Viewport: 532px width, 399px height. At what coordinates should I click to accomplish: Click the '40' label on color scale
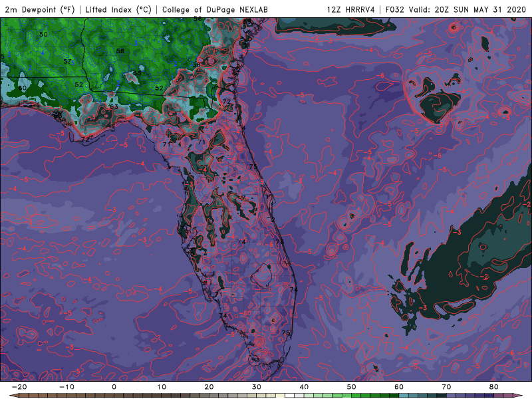click(x=304, y=387)
